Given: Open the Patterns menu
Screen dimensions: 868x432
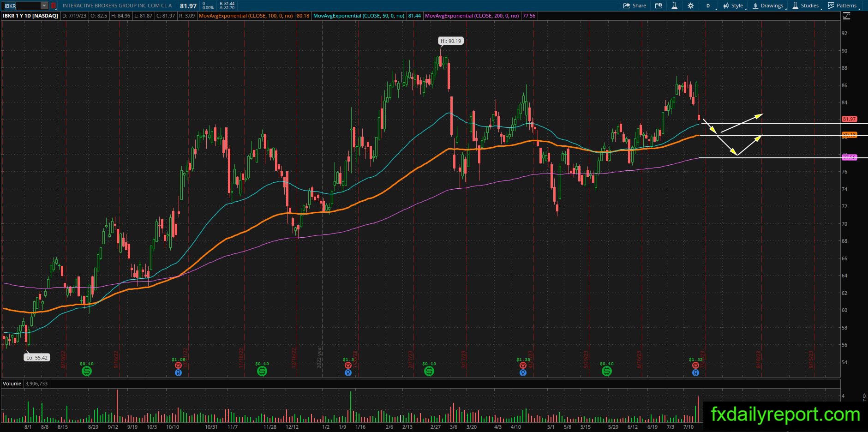Looking at the screenshot, I should click(842, 6).
